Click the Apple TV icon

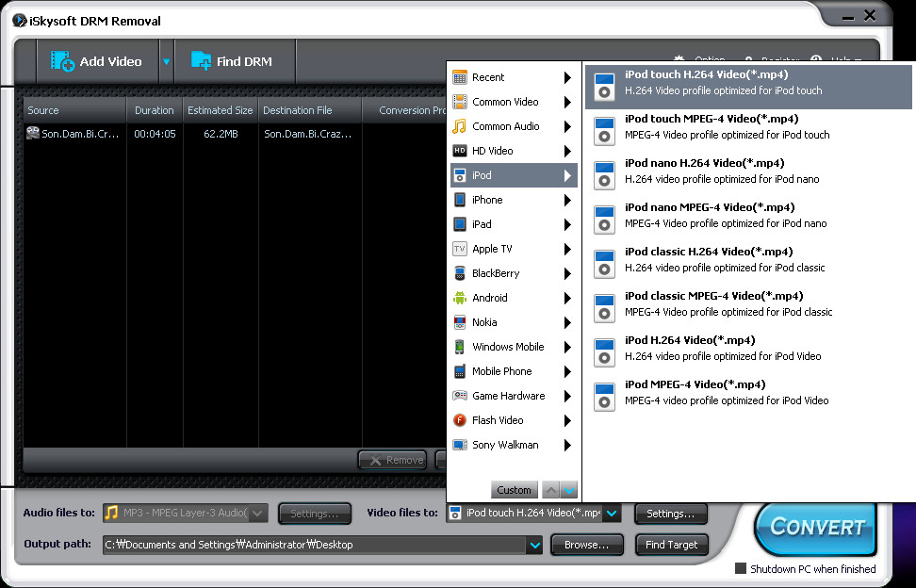(460, 249)
